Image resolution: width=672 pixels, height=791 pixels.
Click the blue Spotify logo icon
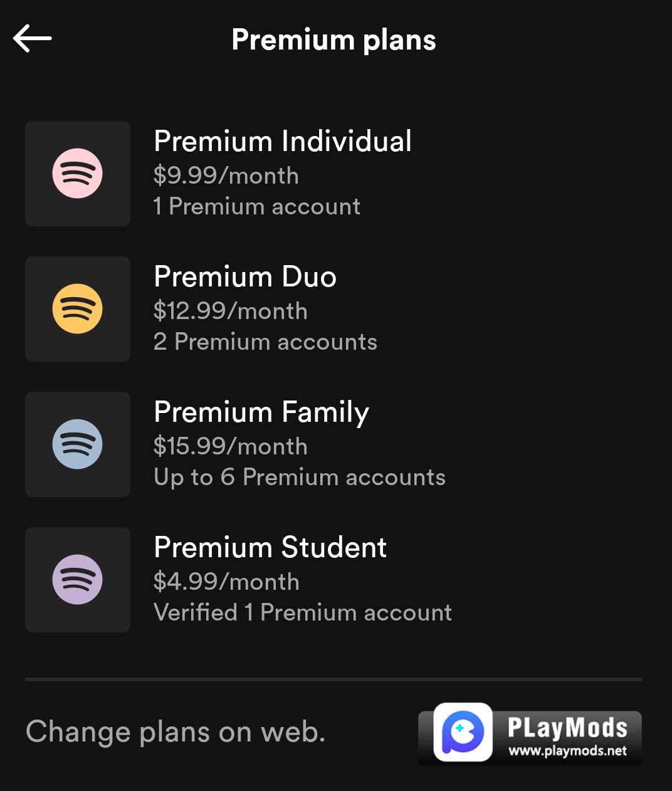77,444
